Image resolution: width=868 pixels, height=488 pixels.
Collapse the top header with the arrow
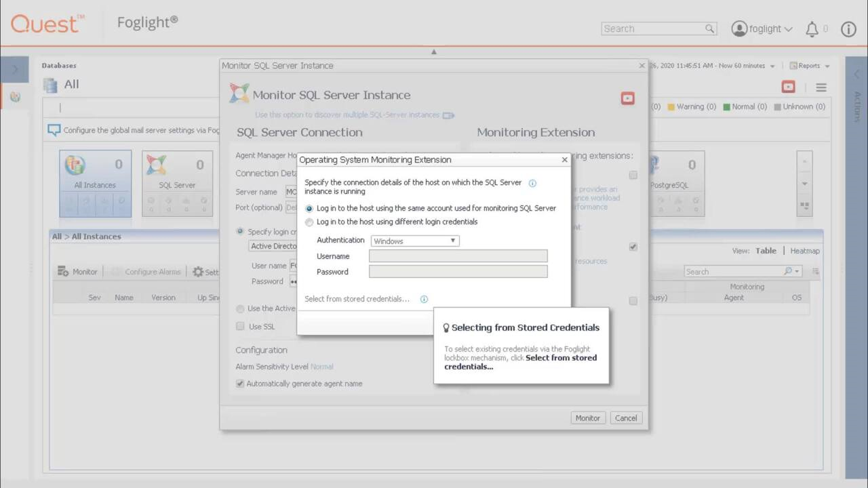point(434,52)
